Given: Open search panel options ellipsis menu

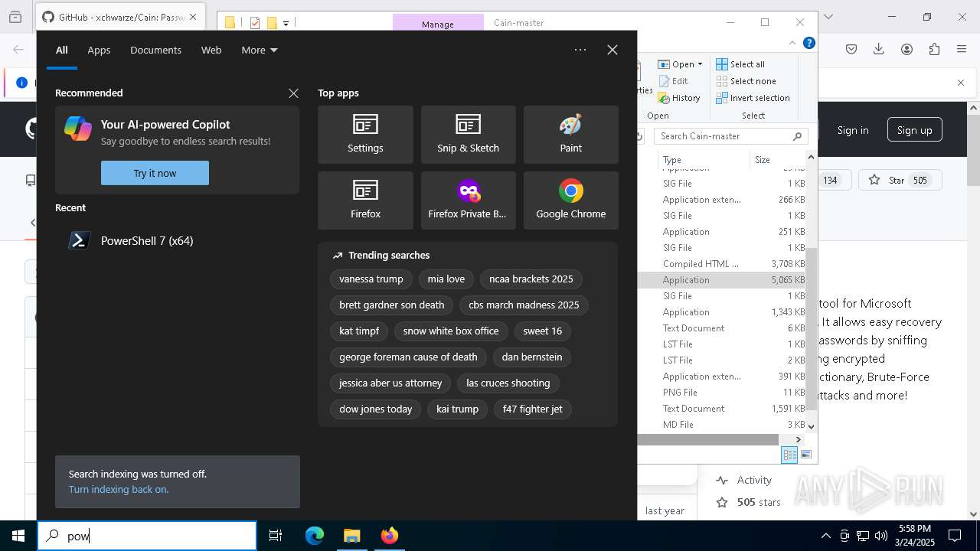Looking at the screenshot, I should pos(580,50).
